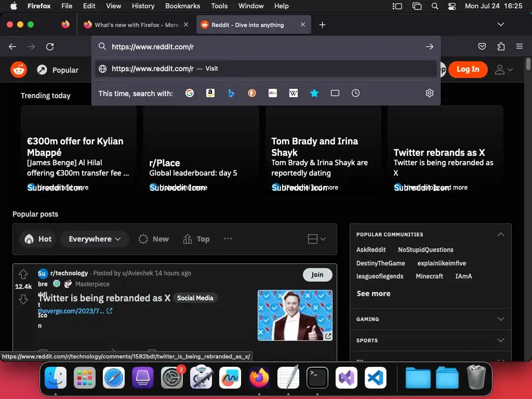Open the Elon Musk post thumbnail

pos(295,315)
